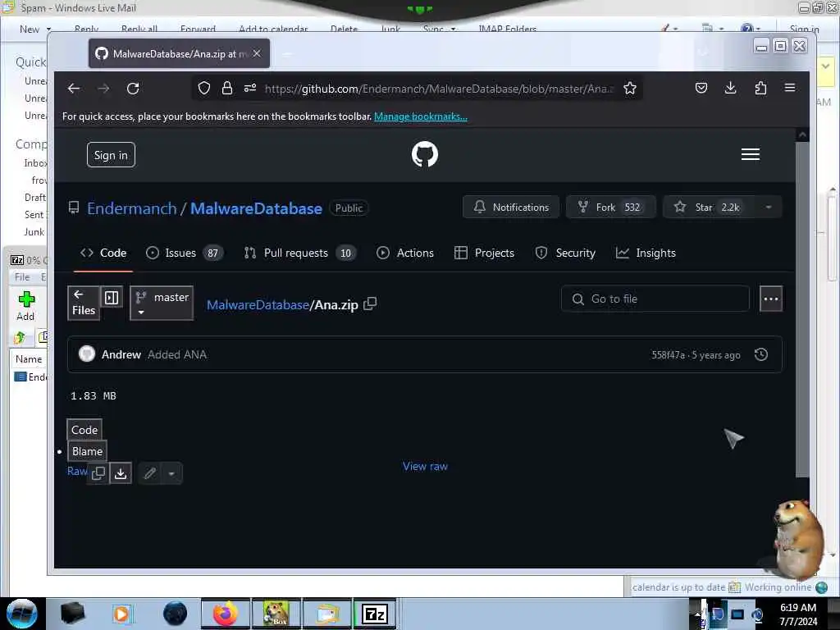Go back using browser back arrow
The width and height of the screenshot is (840, 630).
[x=74, y=89]
